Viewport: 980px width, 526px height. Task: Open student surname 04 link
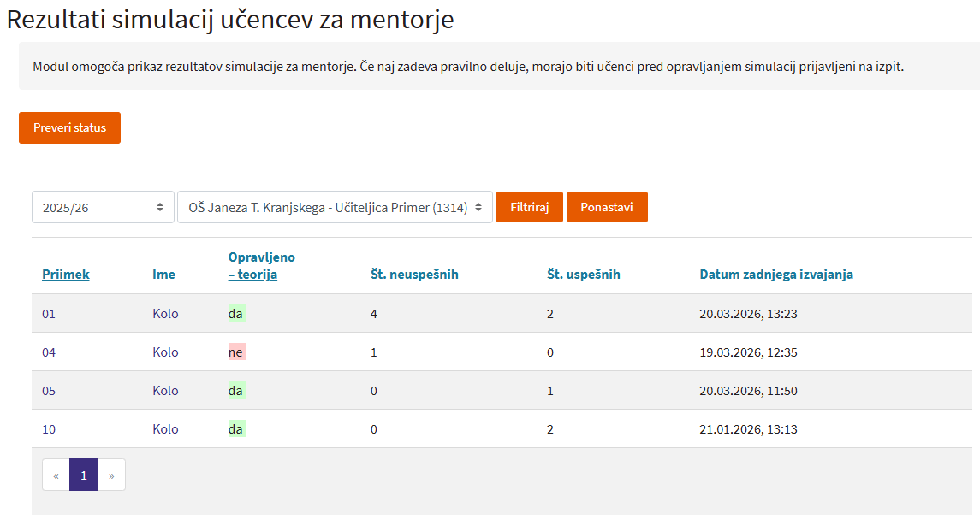49,352
